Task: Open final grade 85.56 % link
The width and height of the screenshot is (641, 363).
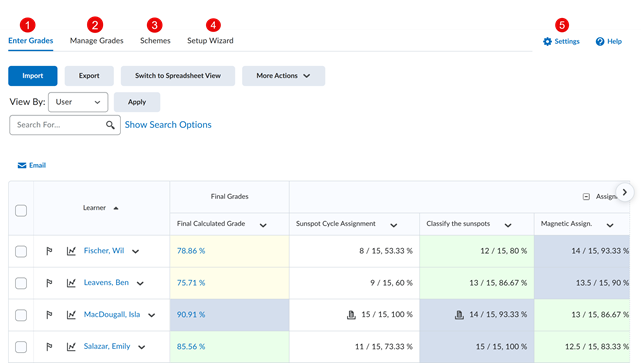Action: click(191, 346)
